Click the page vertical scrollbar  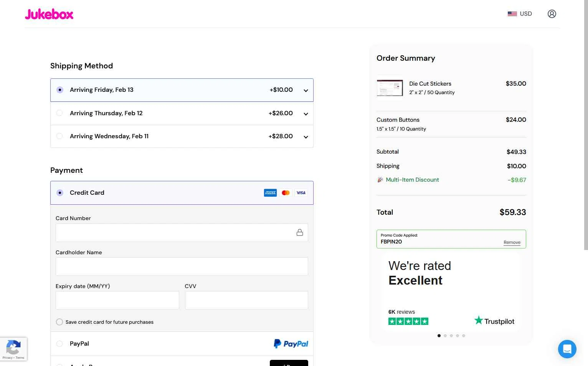point(586,125)
